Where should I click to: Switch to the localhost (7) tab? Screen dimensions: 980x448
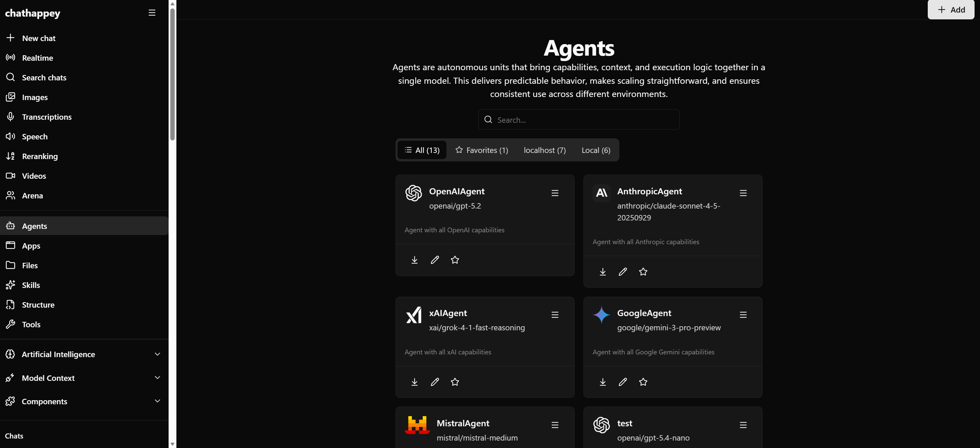click(544, 150)
